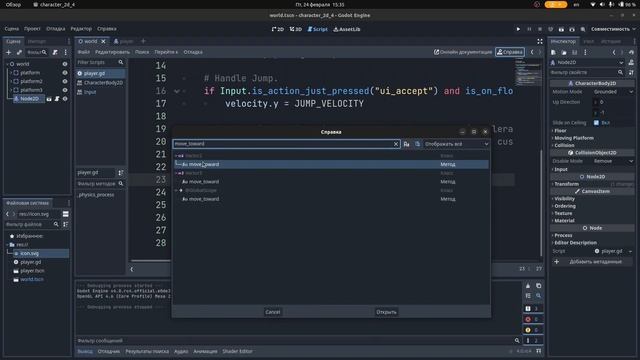640x360 pixels.
Task: Copy output log icon
Action: [x=538, y=286]
